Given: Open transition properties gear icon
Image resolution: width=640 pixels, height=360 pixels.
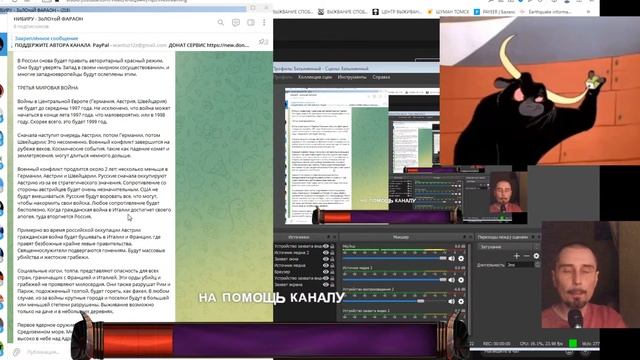Looking at the screenshot, I should (x=536, y=256).
